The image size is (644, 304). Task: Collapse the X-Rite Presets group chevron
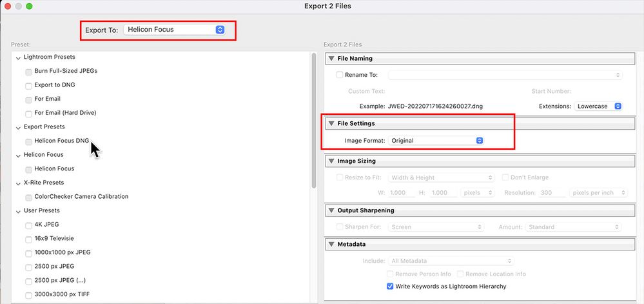click(18, 183)
